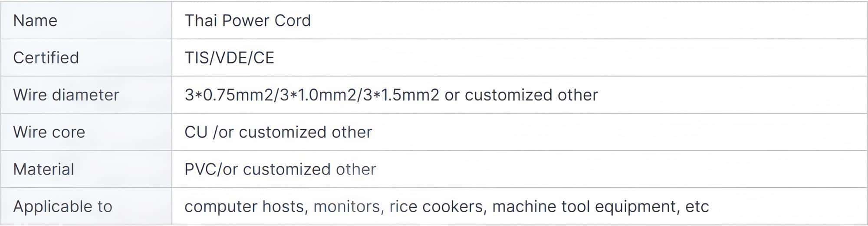Click the words "rice cookers"
Screen dimensions: 868x226
coord(436,206)
